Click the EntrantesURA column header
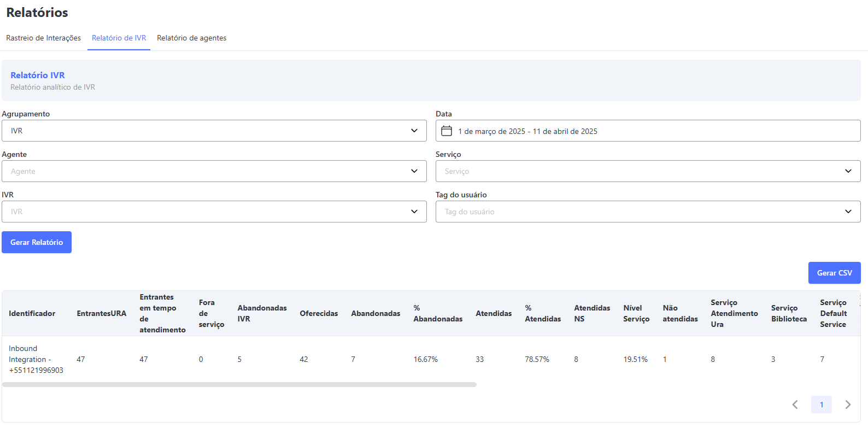 pos(101,313)
